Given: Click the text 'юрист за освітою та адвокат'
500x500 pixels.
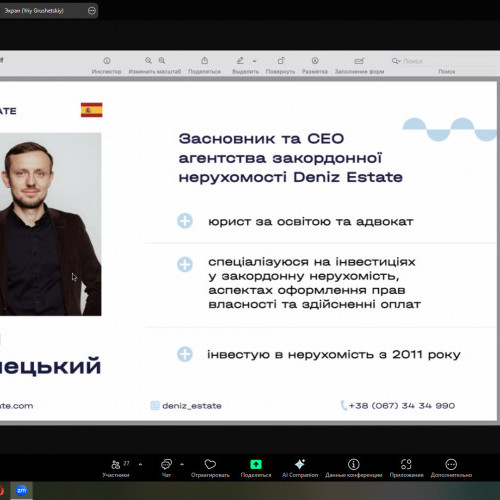Looking at the screenshot, I should click(311, 222).
